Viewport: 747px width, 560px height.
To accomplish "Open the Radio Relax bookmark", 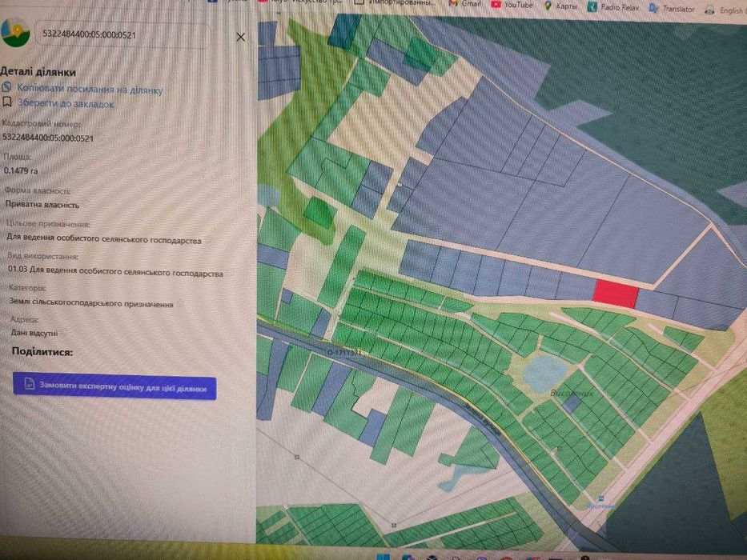I will click(x=612, y=6).
